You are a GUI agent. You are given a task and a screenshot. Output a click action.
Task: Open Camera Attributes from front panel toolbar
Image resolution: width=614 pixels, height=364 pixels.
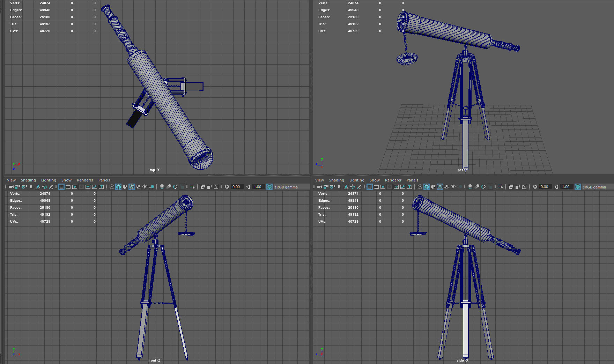[x=24, y=187]
